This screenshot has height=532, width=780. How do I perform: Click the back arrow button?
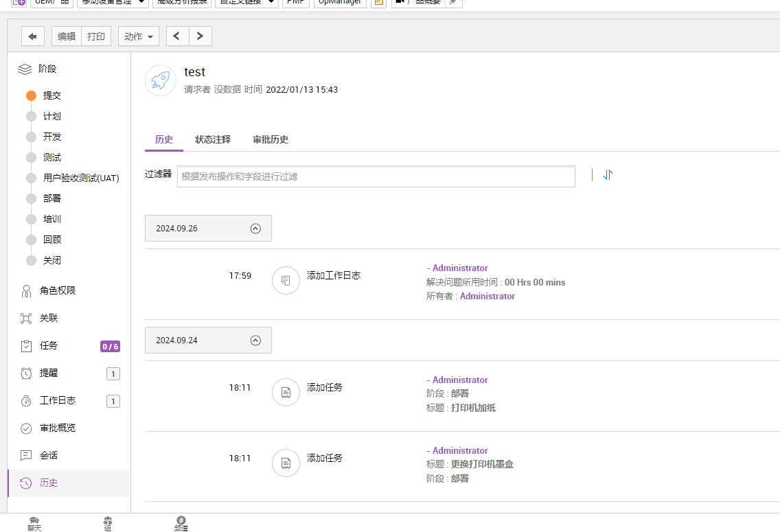coord(32,36)
